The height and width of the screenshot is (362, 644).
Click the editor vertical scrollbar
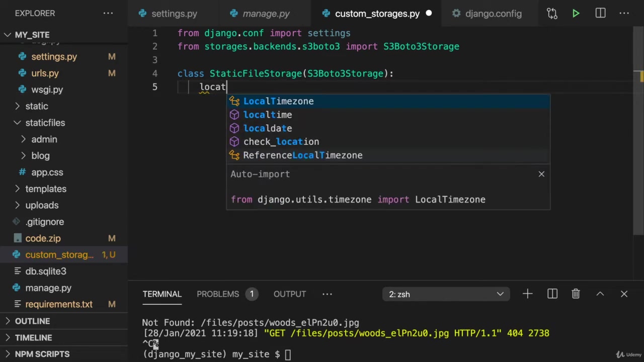pos(638,151)
